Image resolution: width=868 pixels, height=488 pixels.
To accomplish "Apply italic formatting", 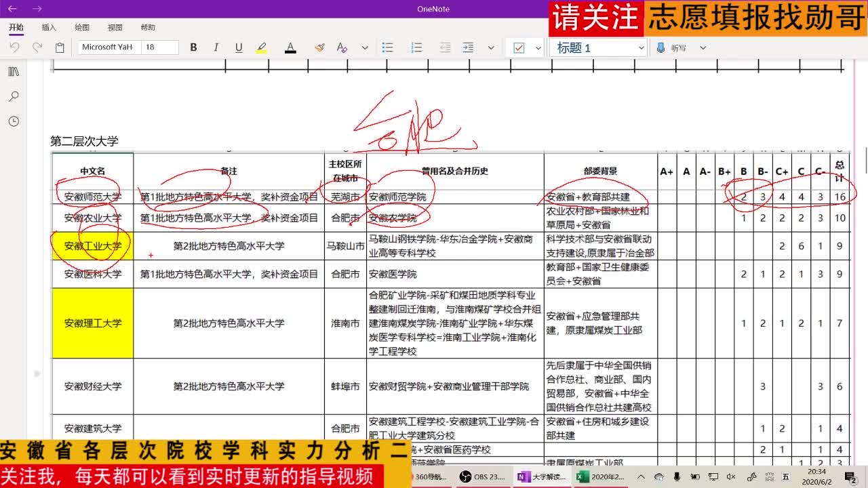I will [x=216, y=47].
